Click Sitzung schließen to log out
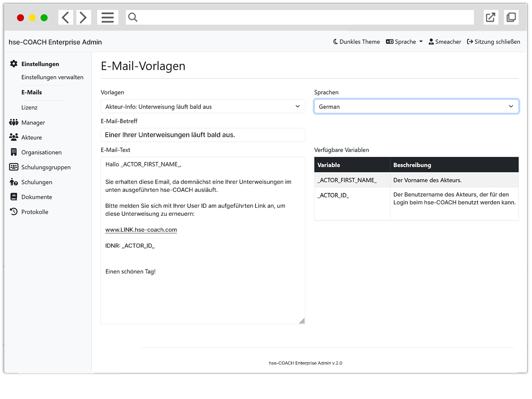Viewport: 532px width, 399px height. 493,42
